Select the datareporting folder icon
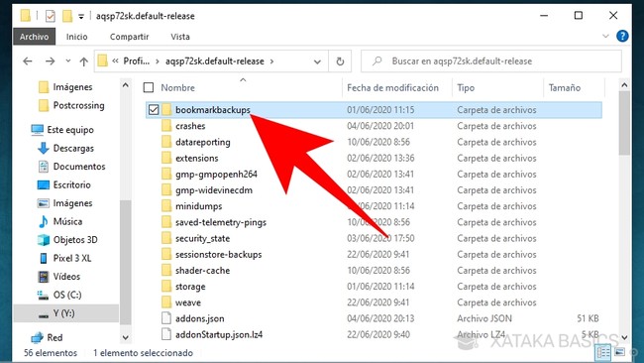The image size is (644, 363). click(x=166, y=142)
